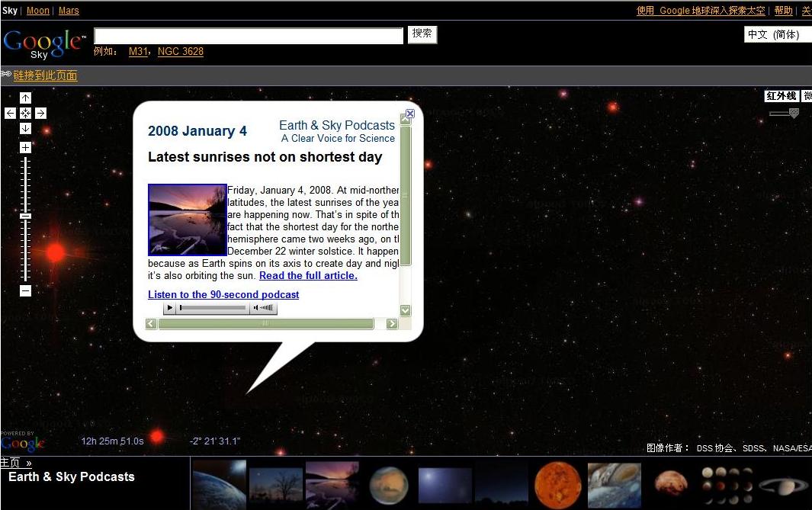Click the balloon horizontal scrollbar thumb
812x510 pixels.
click(x=265, y=323)
